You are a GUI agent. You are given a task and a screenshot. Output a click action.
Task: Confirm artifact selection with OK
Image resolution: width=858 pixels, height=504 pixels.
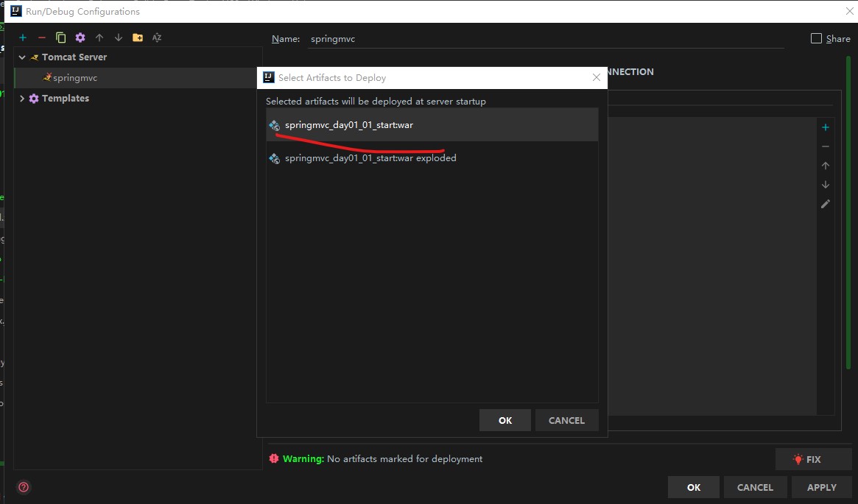(x=505, y=420)
